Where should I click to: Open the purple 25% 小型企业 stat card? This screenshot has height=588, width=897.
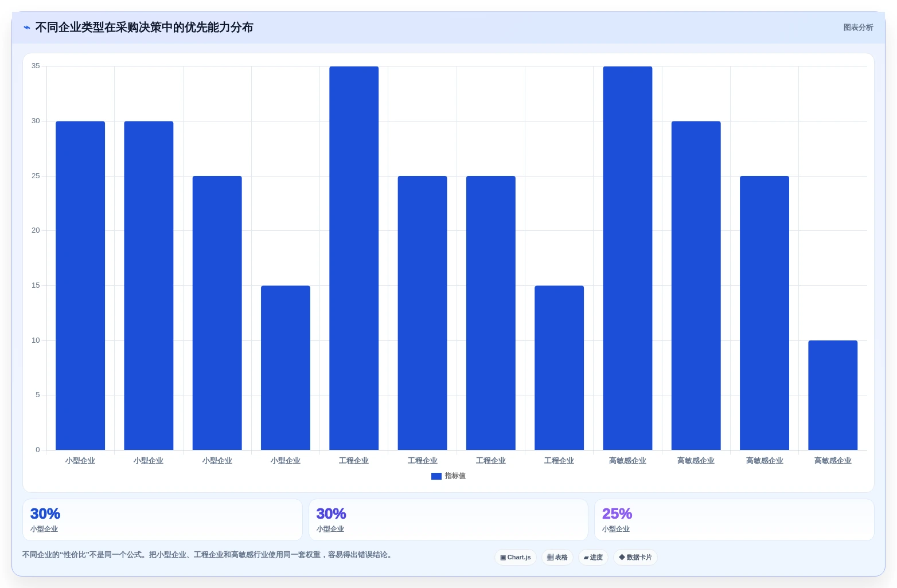[734, 520]
